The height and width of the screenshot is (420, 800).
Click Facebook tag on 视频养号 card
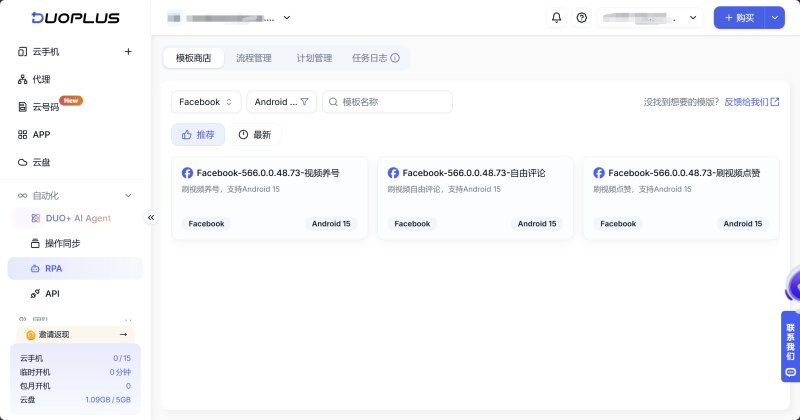point(206,224)
